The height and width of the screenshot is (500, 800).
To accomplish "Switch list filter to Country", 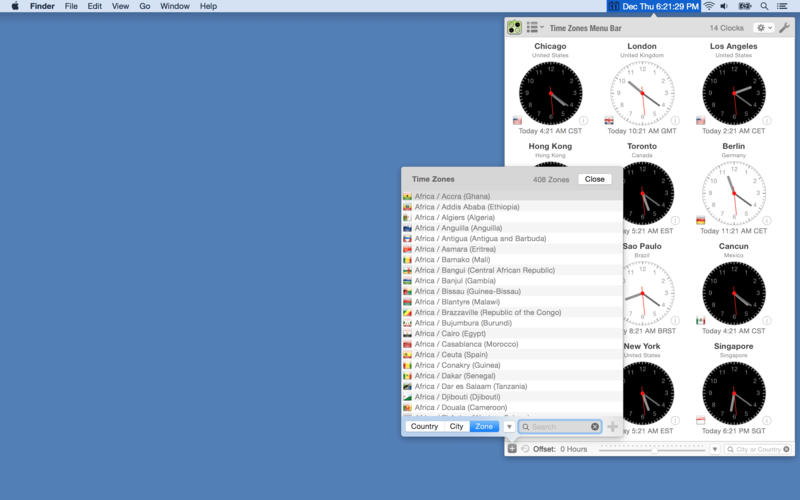I will tap(424, 427).
